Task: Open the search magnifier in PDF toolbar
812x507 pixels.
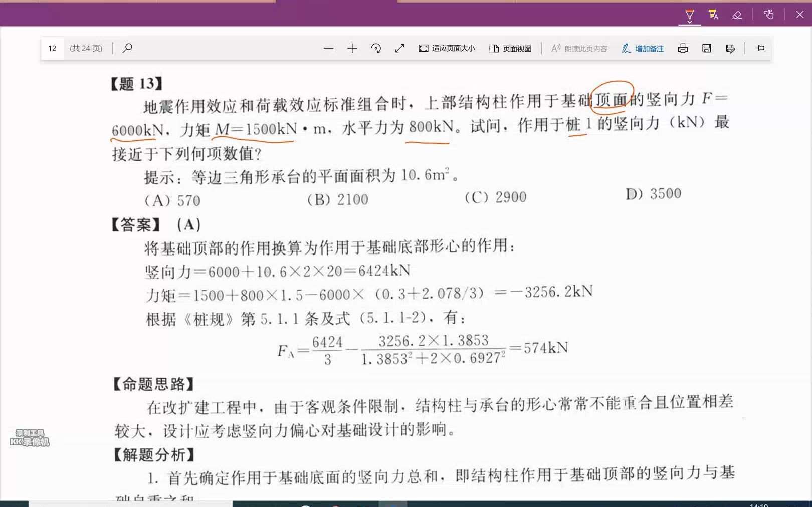Action: pos(128,48)
